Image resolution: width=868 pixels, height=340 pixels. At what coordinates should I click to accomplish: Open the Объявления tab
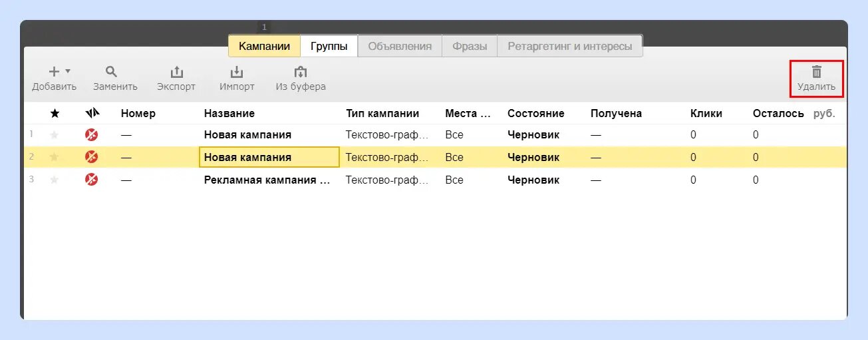pyautogui.click(x=400, y=47)
